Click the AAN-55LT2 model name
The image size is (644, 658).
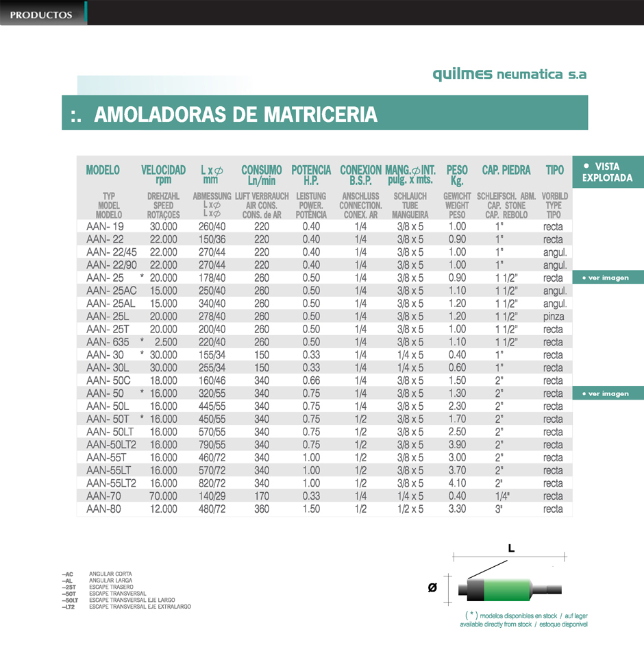111,483
